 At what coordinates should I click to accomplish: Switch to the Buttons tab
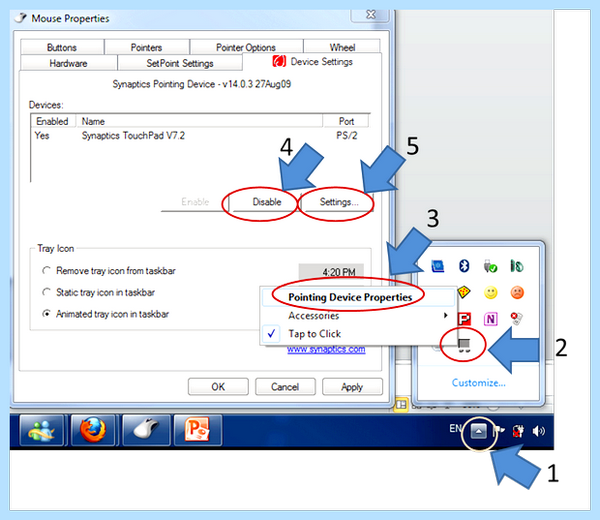[62, 47]
